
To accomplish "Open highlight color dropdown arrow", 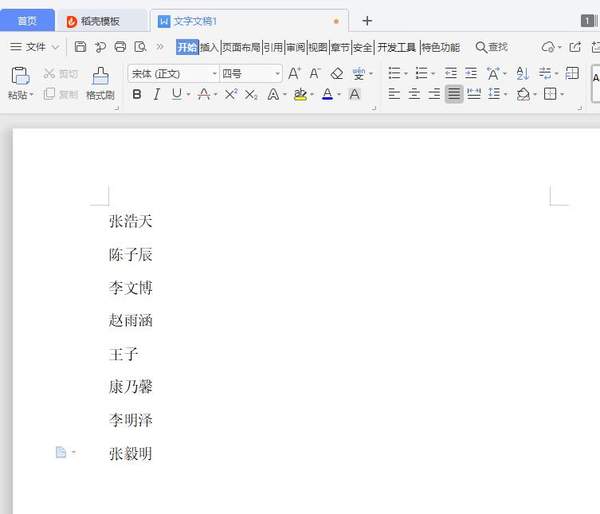I will (312, 94).
